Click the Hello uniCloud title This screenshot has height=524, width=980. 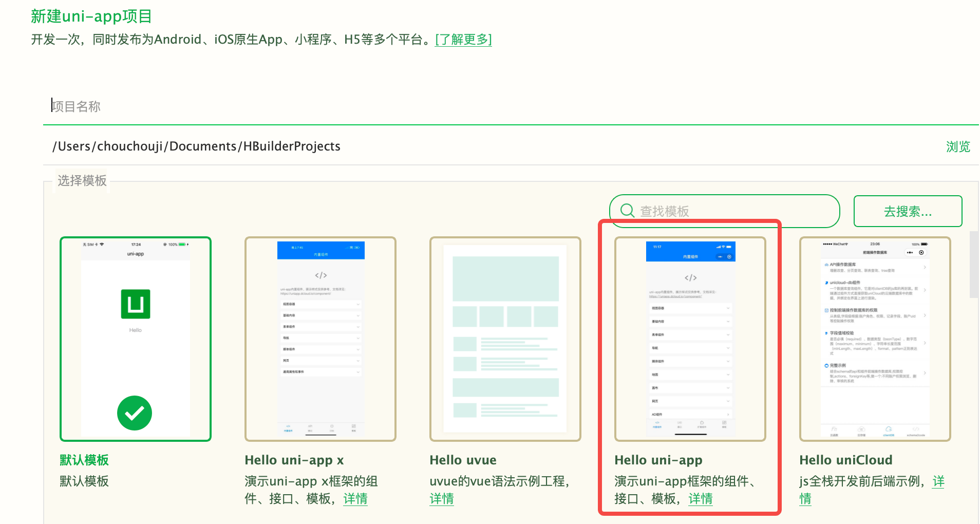point(846,460)
